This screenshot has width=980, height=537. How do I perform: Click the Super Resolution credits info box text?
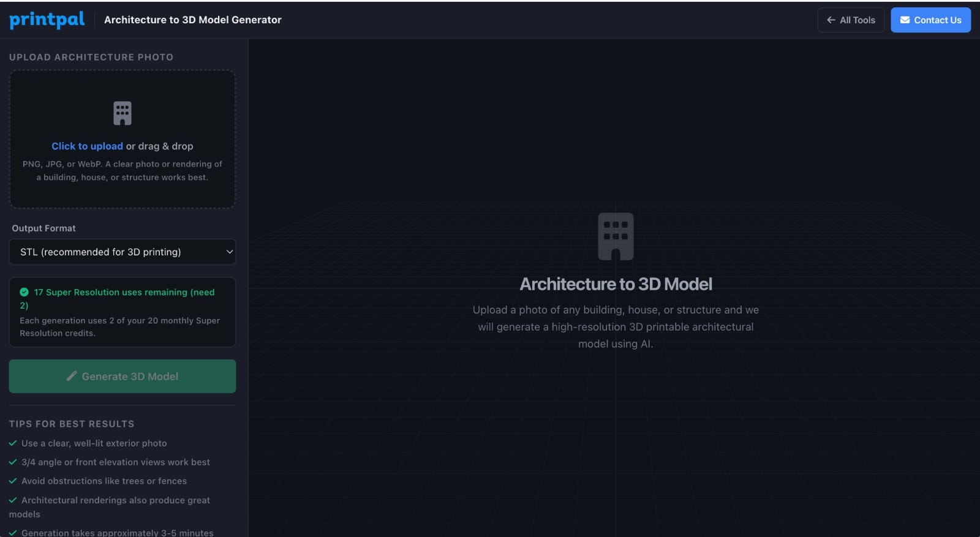(x=119, y=326)
